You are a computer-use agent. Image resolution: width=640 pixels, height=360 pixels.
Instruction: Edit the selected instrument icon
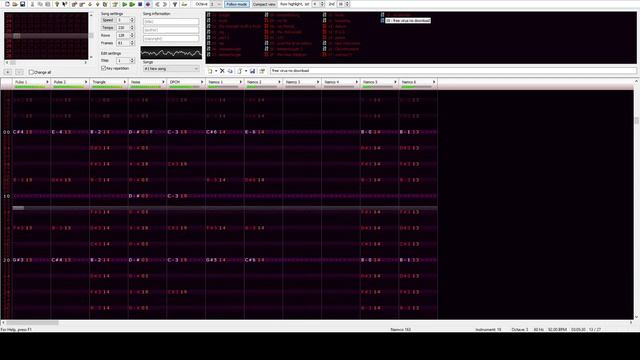262,71
